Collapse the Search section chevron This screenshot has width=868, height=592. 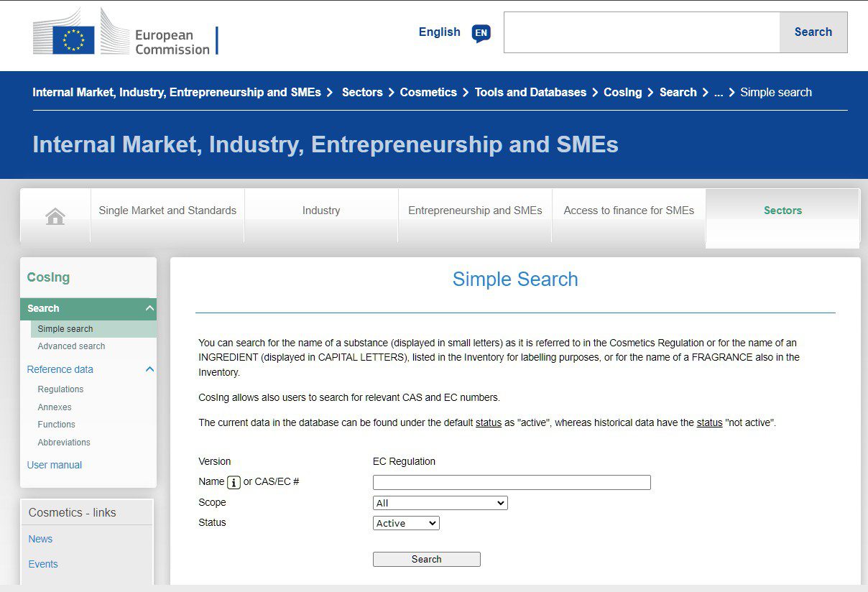click(x=149, y=308)
